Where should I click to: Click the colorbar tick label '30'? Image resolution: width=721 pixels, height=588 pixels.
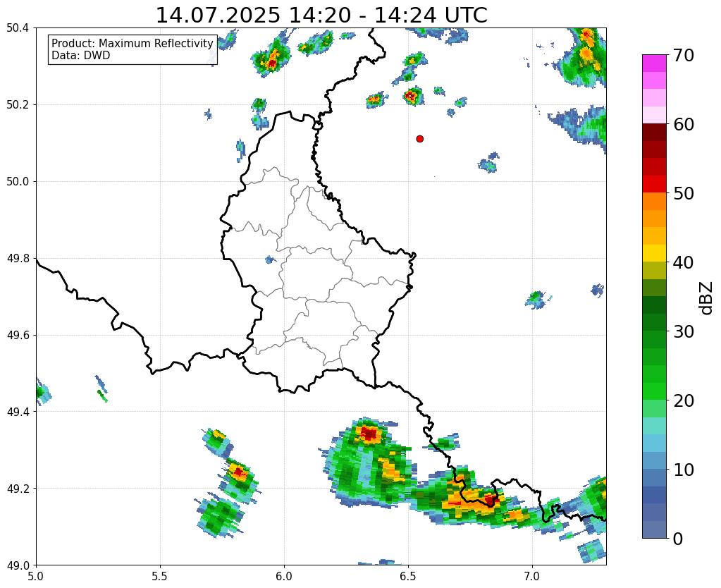click(684, 331)
